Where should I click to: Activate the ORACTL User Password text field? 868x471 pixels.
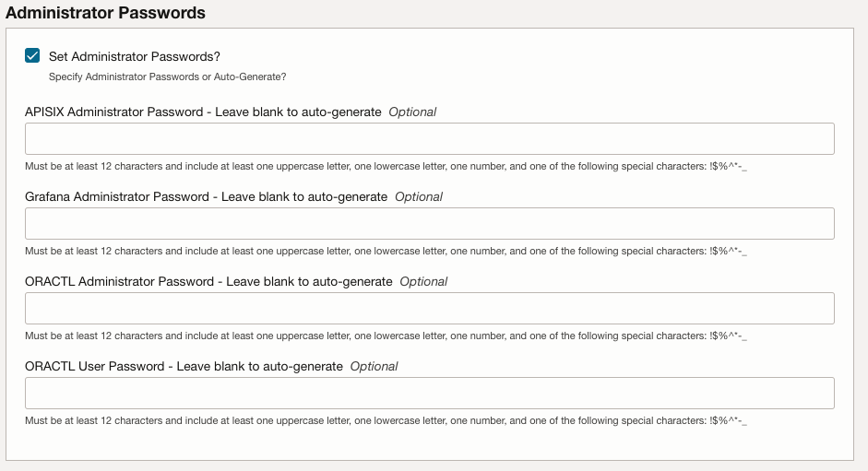click(429, 394)
